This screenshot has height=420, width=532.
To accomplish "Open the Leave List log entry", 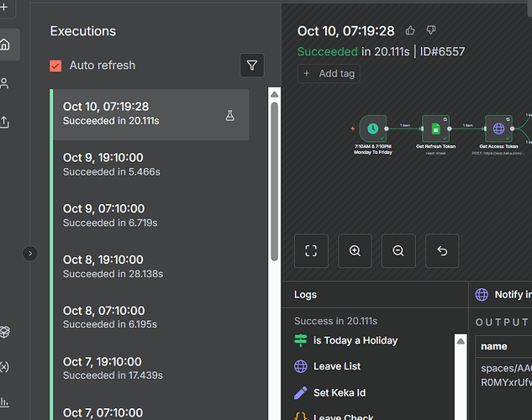I will [x=338, y=366].
